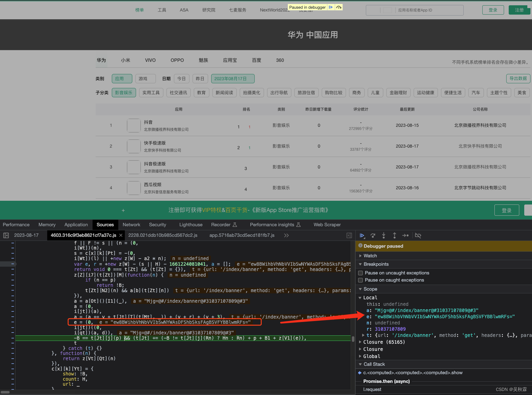
Task: Open the Web Scraper tab
Action: pos(327,225)
